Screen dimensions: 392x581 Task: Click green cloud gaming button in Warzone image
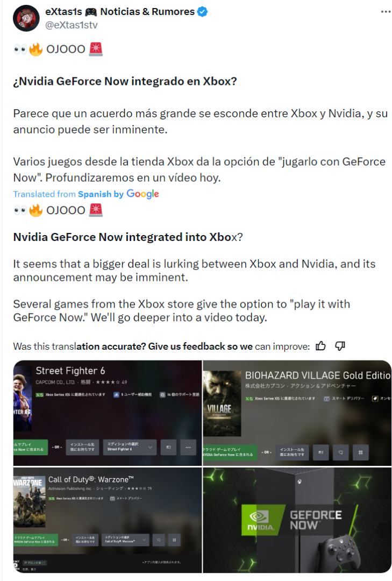35,540
